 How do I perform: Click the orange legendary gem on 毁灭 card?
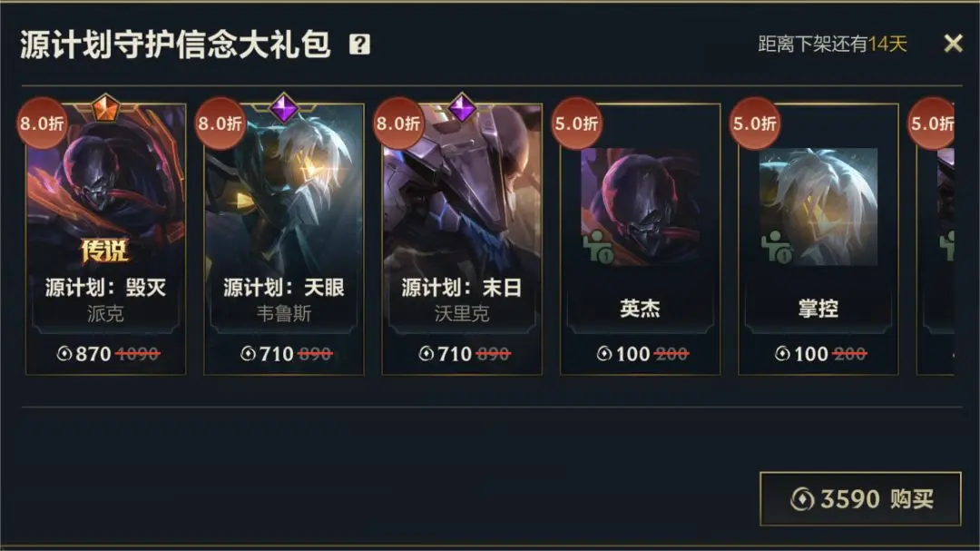pyautogui.click(x=105, y=109)
